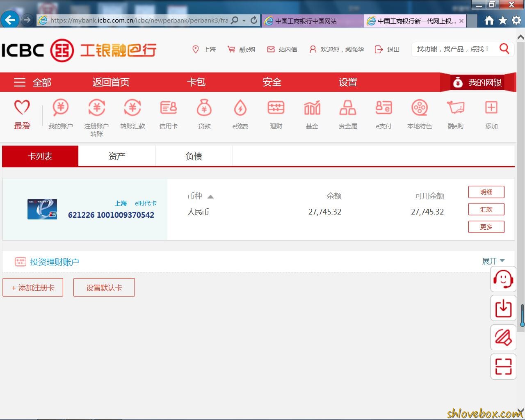Click the ICBC logo
Viewport: 525px width, 420px height.
click(79, 50)
